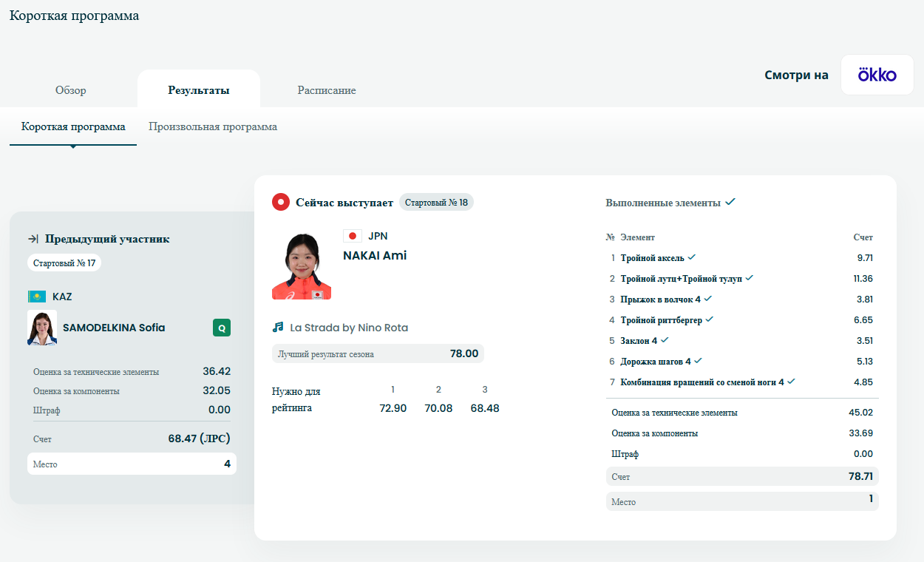The height and width of the screenshot is (562, 924).
Task: Select the Короткая программа sub-tab
Action: (x=73, y=126)
